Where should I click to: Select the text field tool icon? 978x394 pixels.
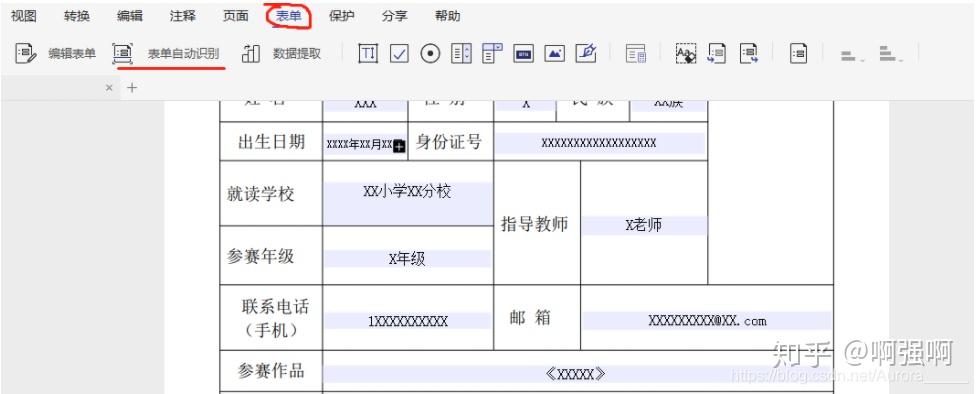pyautogui.click(x=368, y=54)
